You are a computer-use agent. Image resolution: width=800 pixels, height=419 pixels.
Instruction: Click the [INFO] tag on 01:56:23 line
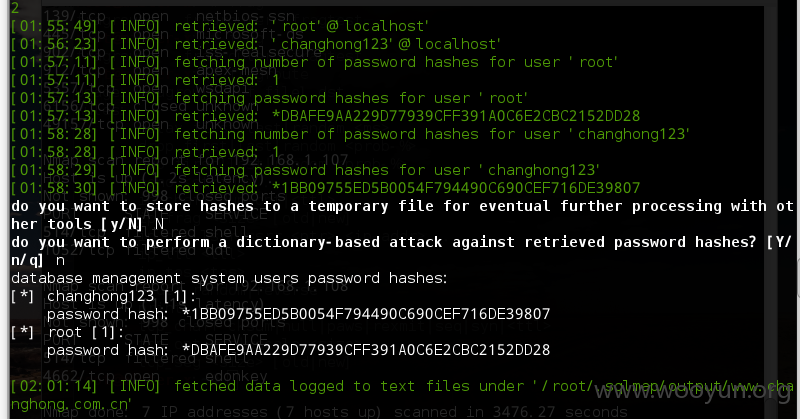[135, 44]
